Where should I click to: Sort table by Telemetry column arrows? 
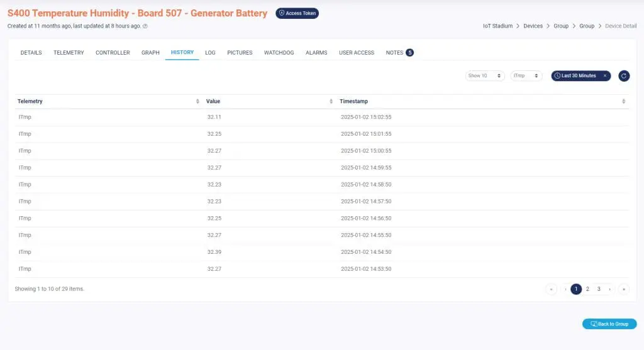(x=197, y=101)
